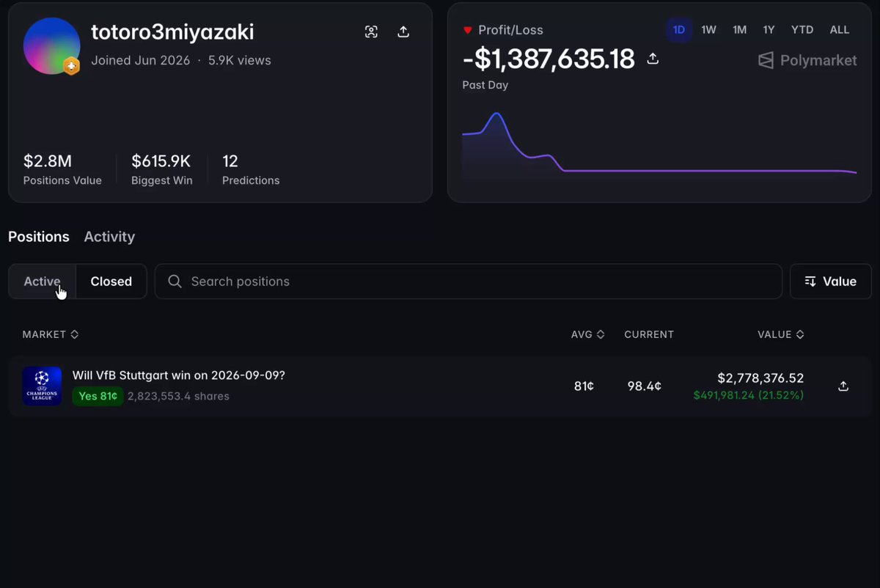Click the 98.4¢ current price
Screen dimensions: 880x588
tap(645, 386)
